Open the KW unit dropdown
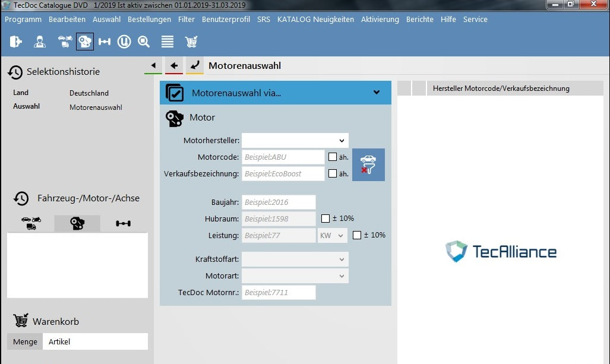Viewport: 610px width, 364px height. point(333,235)
